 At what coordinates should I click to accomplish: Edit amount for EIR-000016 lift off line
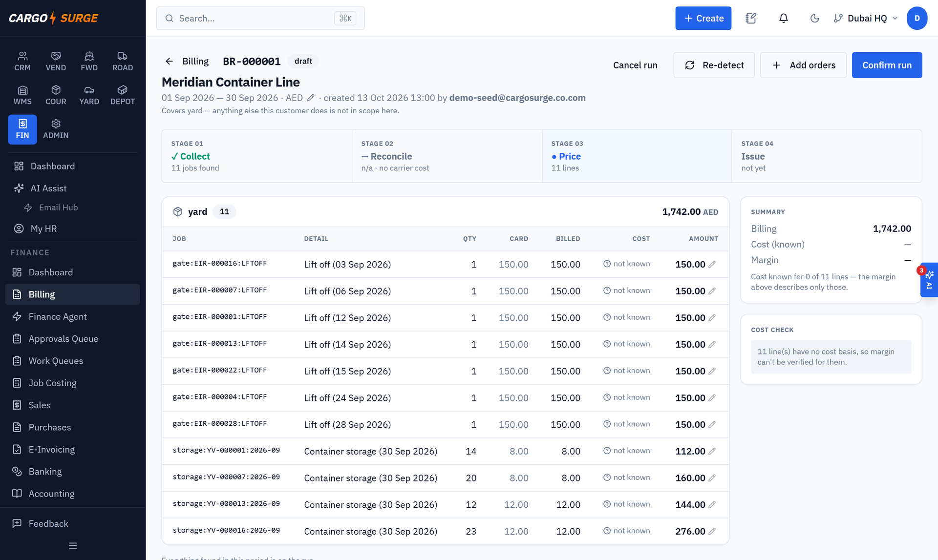pyautogui.click(x=712, y=264)
